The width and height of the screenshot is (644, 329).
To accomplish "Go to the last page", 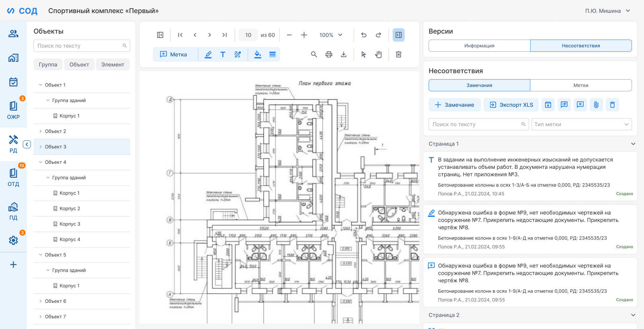I will (x=224, y=35).
